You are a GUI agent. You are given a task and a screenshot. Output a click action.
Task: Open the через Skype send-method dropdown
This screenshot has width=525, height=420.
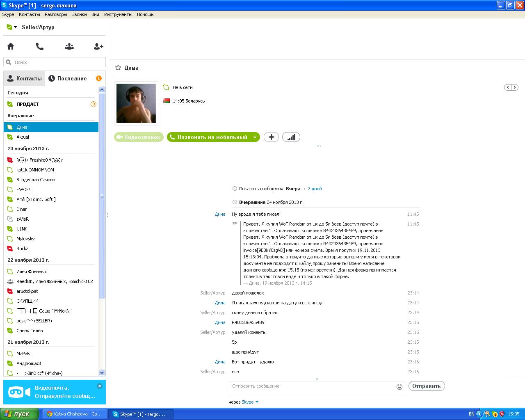tap(250, 402)
